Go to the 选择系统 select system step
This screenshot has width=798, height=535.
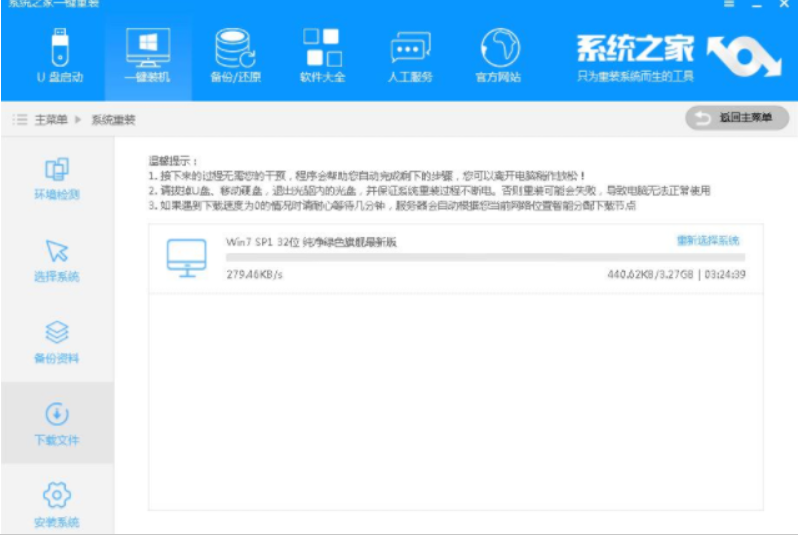(x=57, y=261)
